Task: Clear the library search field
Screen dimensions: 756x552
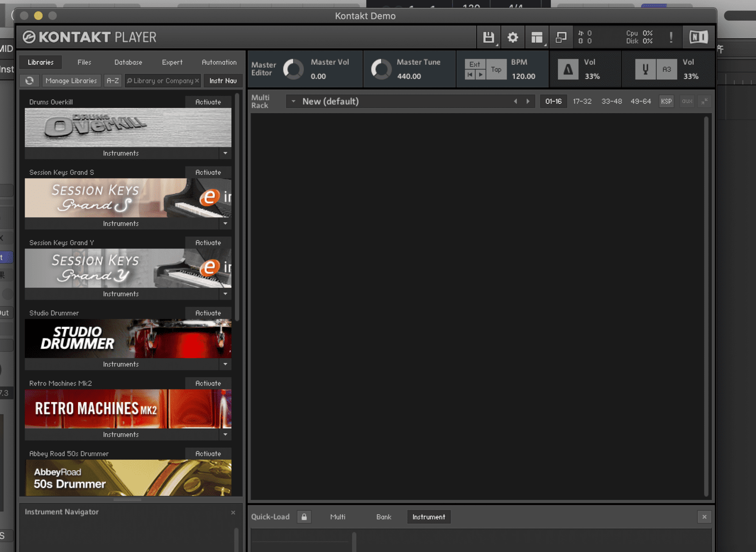Action: point(197,81)
